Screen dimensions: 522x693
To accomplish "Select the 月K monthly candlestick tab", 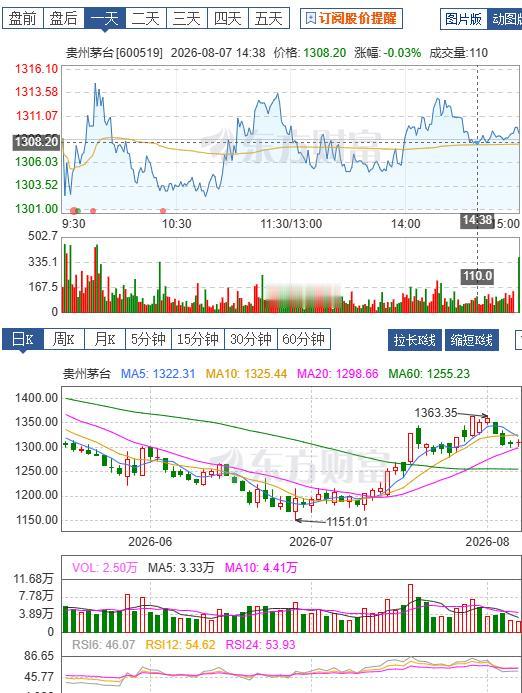I will [x=105, y=339].
